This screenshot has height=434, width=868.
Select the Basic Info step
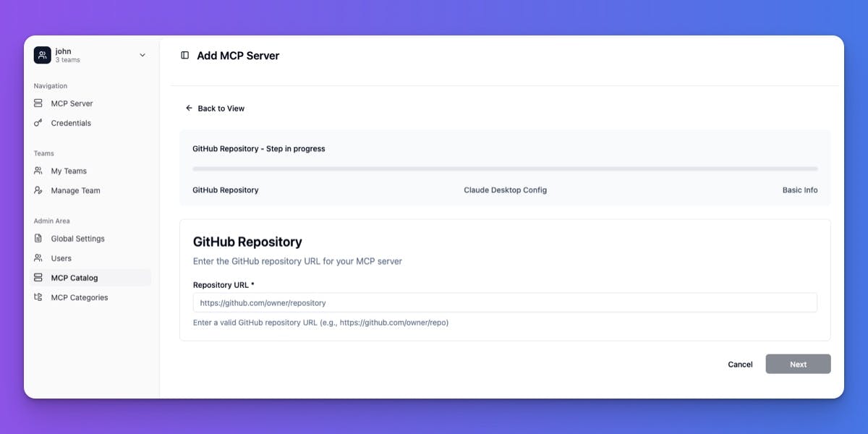[800, 190]
